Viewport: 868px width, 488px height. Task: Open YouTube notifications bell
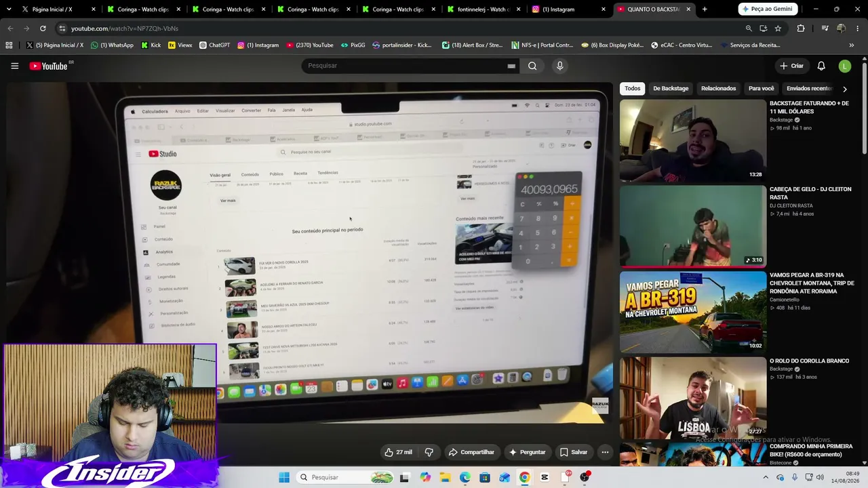821,66
